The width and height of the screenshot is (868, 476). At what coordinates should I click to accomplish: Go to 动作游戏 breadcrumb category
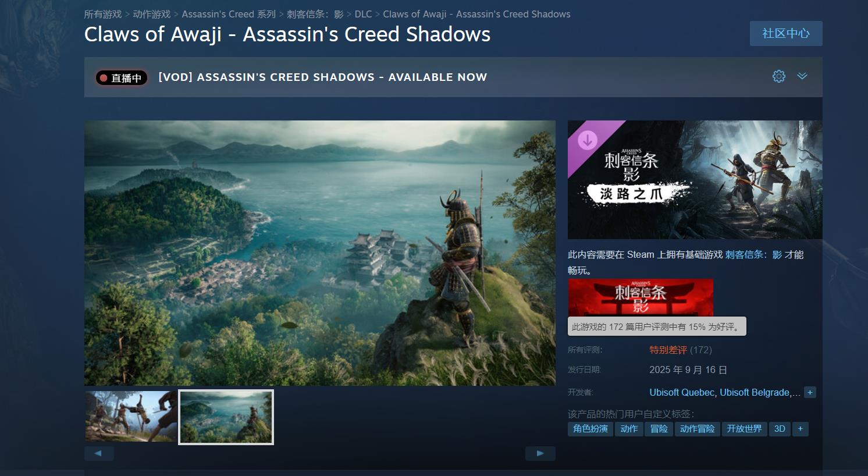152,14
